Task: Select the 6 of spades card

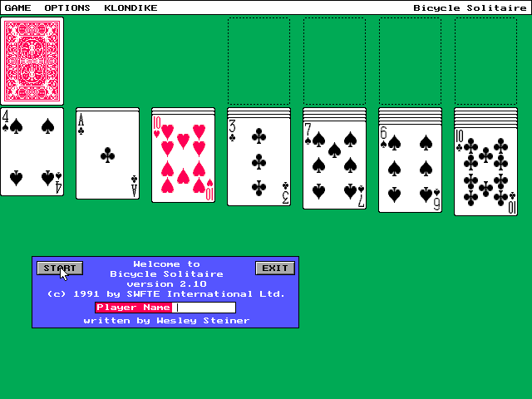Action: coord(410,169)
